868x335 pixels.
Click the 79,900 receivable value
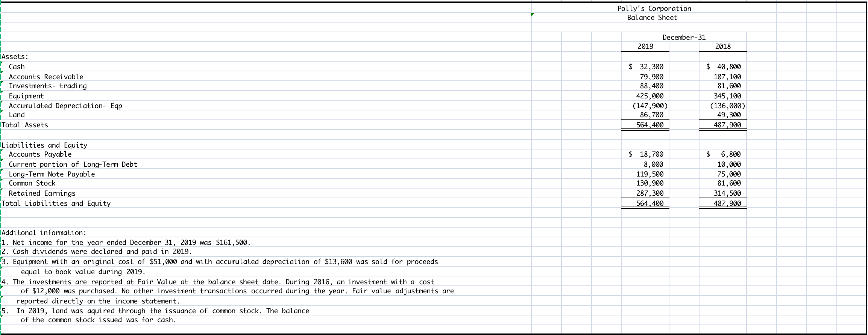click(x=652, y=77)
